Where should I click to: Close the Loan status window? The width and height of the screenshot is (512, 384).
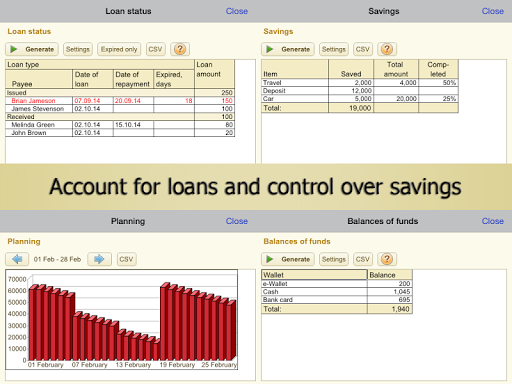237,11
